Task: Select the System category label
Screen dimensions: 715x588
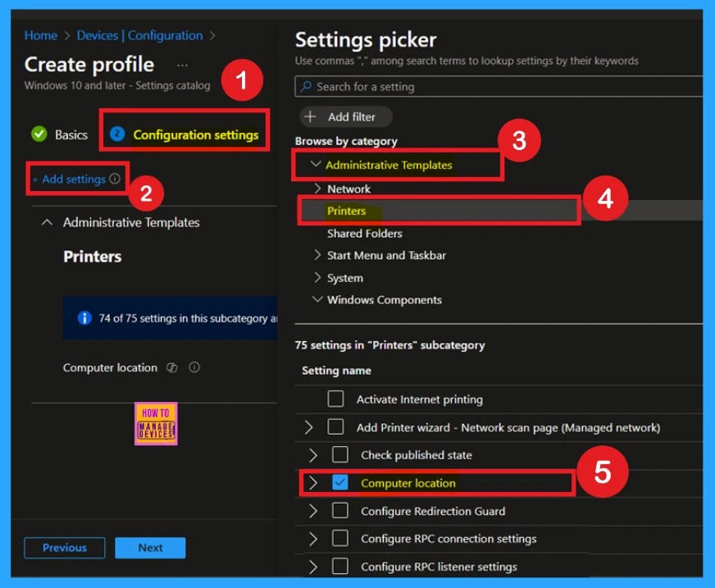Action: (x=344, y=278)
